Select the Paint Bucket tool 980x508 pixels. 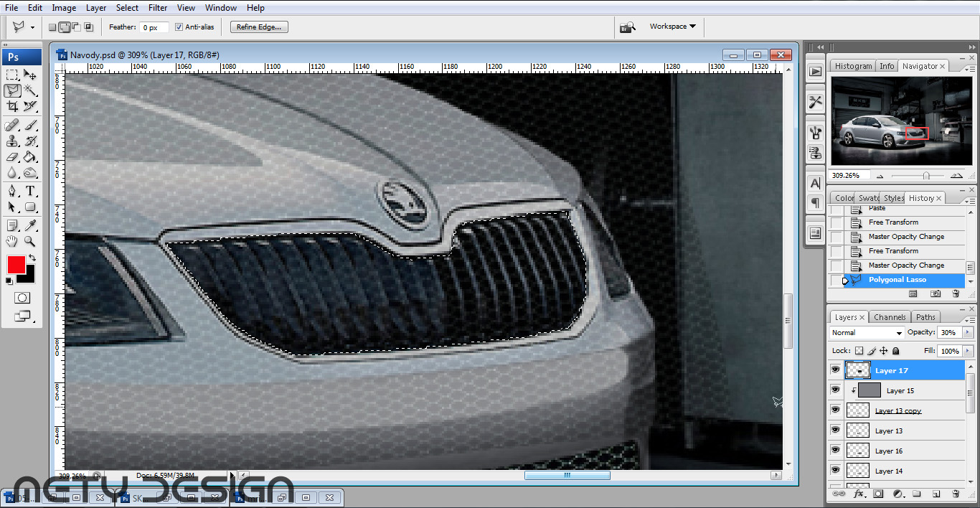[x=30, y=156]
